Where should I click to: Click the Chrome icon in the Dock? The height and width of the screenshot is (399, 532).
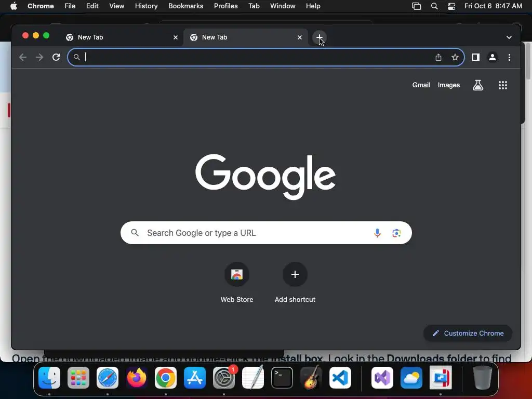[166, 378]
